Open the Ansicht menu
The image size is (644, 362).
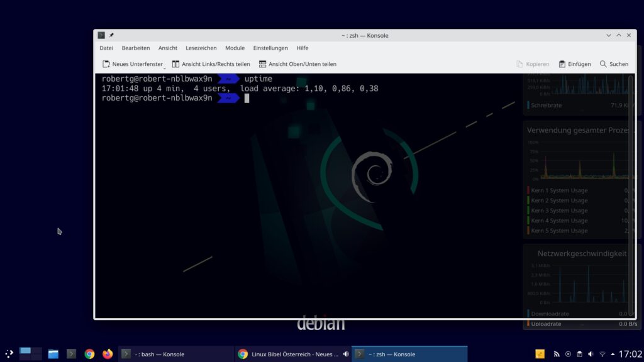point(167,48)
